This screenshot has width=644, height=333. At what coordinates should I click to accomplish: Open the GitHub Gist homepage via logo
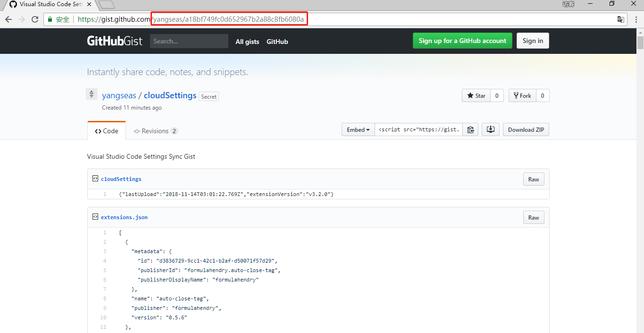tap(114, 41)
